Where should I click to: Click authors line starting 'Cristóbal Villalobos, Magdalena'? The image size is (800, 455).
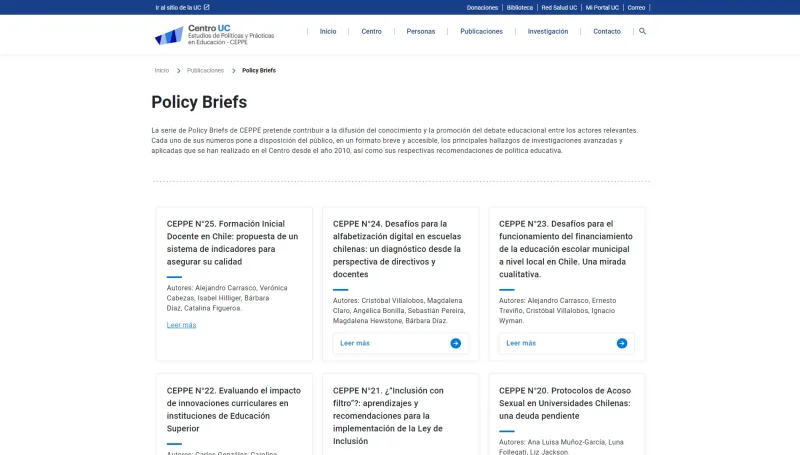click(399, 311)
